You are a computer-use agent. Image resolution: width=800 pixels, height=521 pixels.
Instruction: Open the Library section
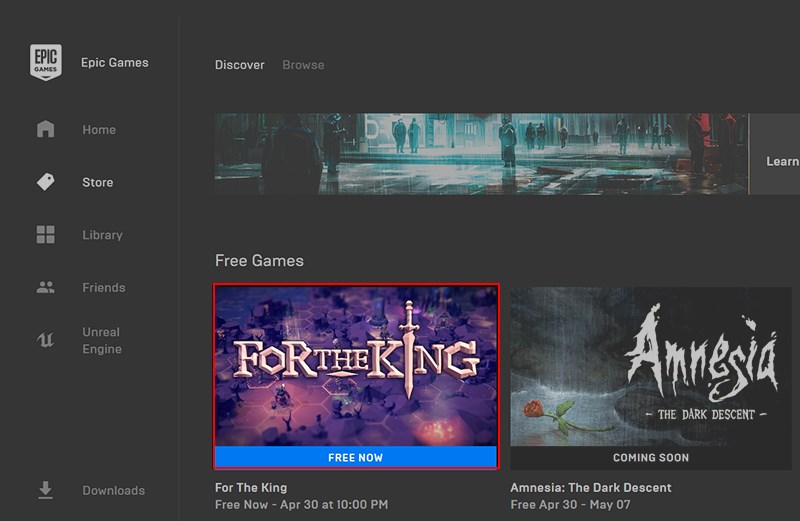102,235
